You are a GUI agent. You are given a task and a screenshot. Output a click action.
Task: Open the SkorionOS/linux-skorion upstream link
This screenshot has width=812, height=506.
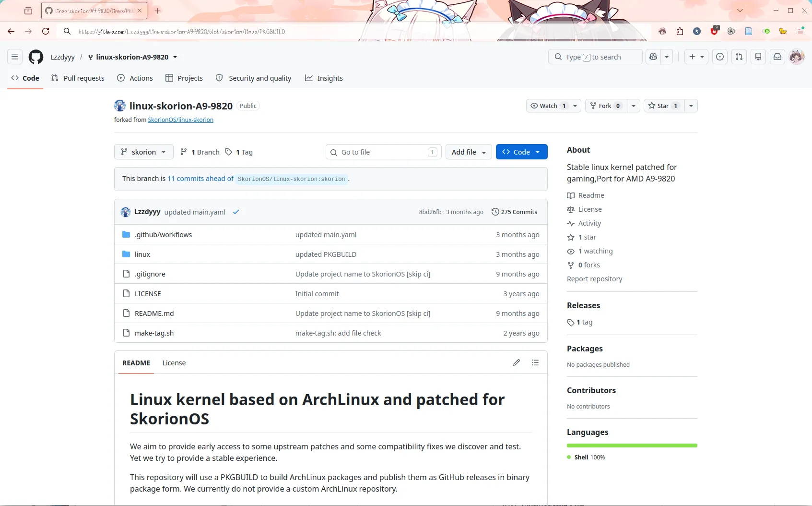180,120
